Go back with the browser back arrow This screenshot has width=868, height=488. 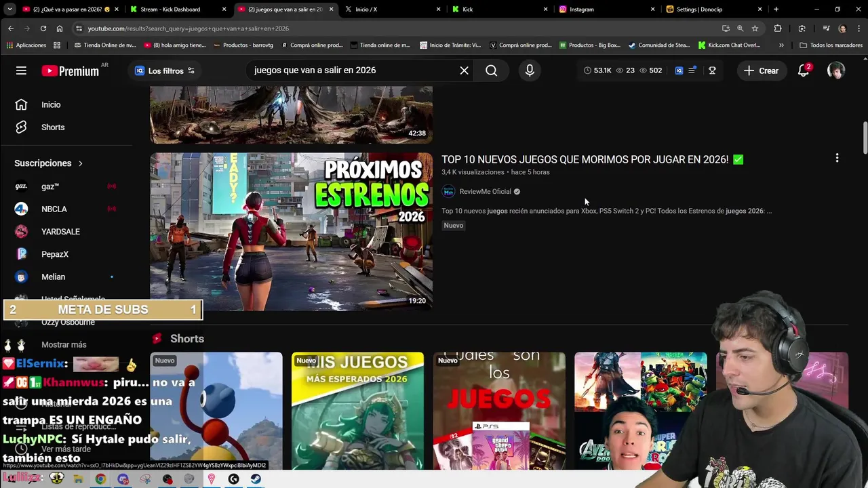pyautogui.click(x=11, y=28)
